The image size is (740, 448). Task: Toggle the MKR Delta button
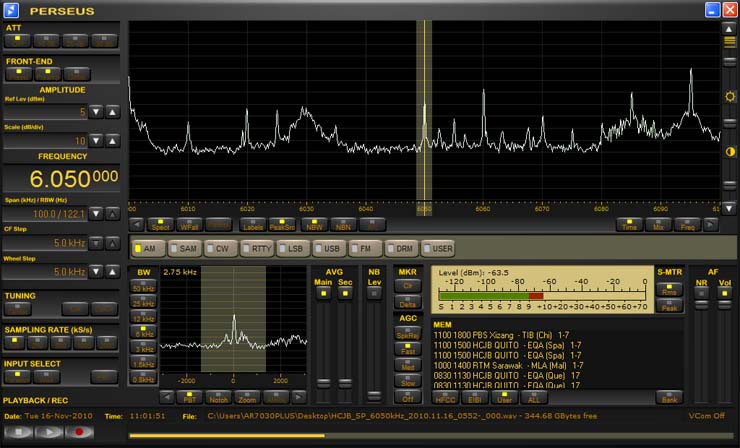[408, 302]
